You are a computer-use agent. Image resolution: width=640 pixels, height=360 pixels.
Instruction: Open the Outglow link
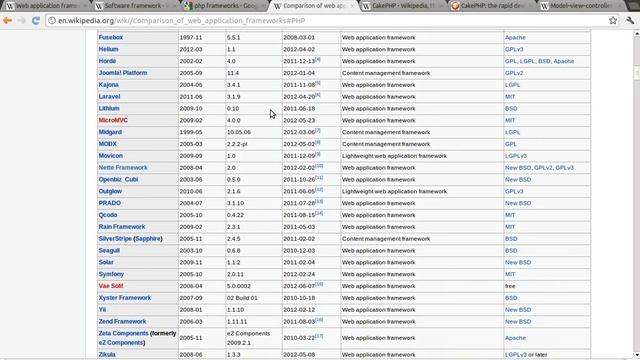coord(110,191)
